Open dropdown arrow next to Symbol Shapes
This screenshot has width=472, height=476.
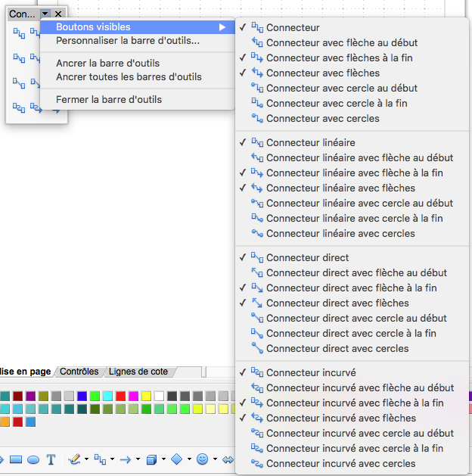(x=215, y=459)
